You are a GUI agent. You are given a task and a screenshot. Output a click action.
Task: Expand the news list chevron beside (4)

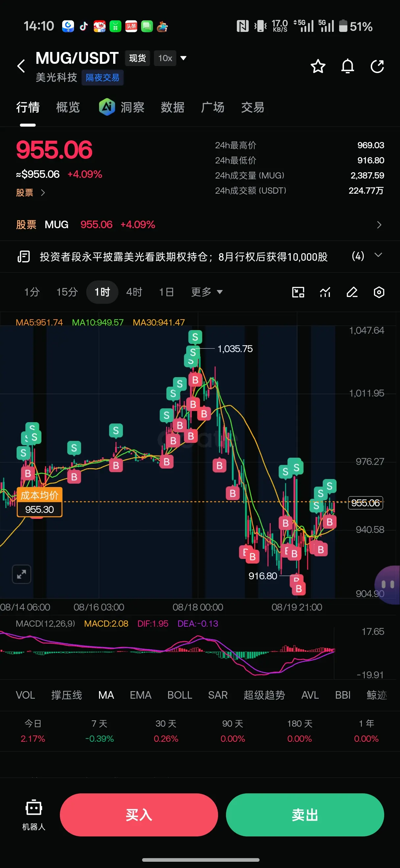(x=378, y=255)
